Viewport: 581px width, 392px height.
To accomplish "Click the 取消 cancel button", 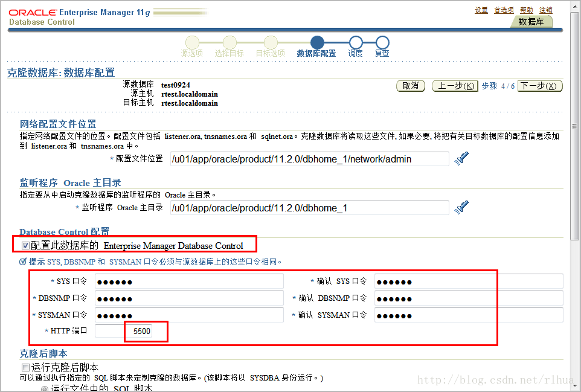I will tap(411, 86).
